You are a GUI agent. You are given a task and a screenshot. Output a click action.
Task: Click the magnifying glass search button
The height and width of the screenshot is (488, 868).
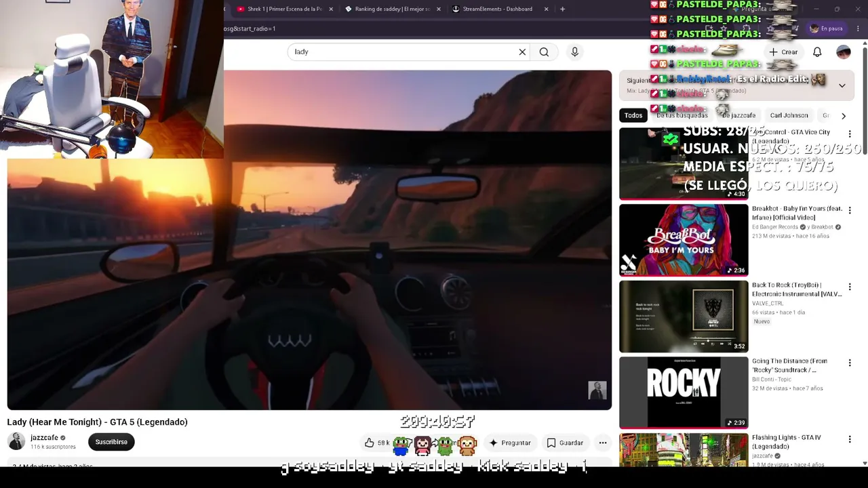(x=544, y=52)
